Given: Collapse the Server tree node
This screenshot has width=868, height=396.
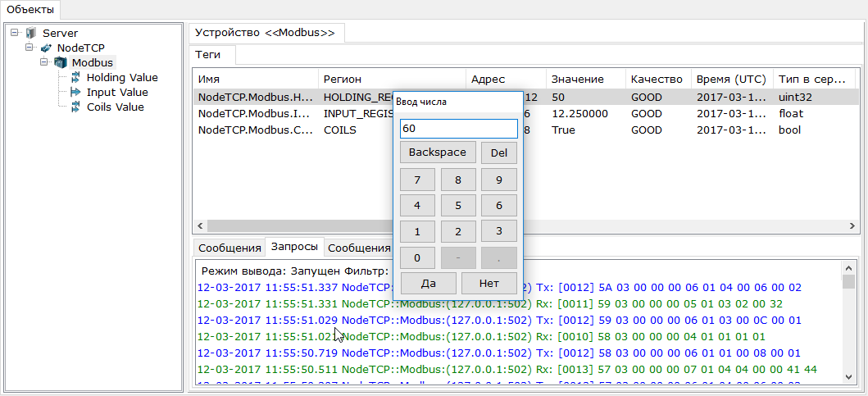Looking at the screenshot, I should coord(16,34).
